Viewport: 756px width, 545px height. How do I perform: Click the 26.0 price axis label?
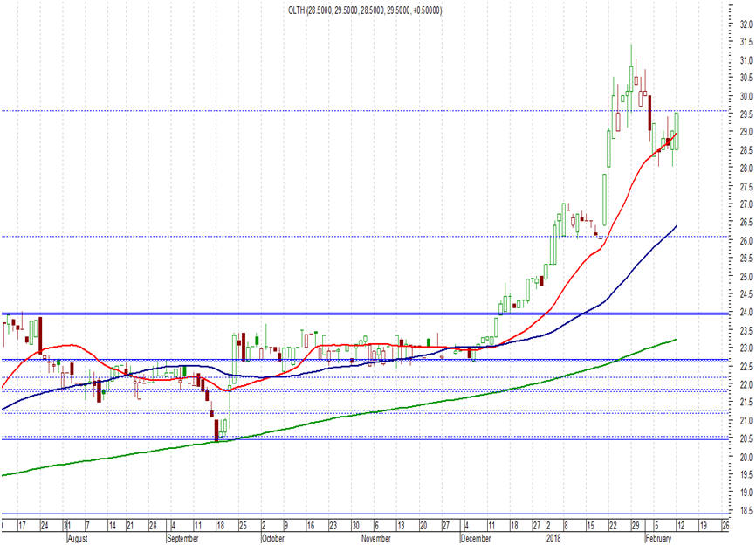point(746,241)
